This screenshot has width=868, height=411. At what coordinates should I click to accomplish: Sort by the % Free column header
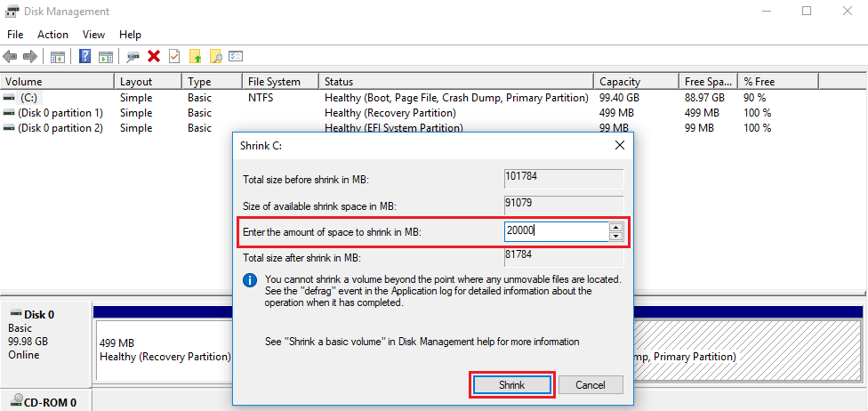[778, 82]
